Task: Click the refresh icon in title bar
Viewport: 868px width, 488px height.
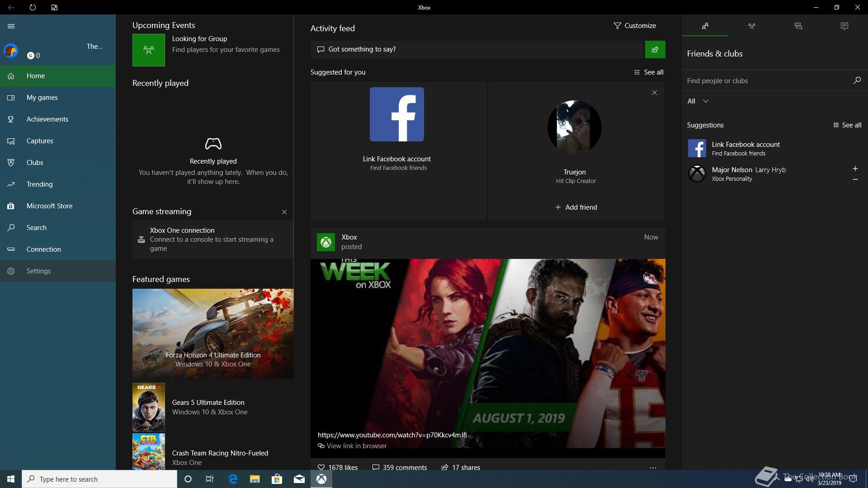Action: (33, 7)
